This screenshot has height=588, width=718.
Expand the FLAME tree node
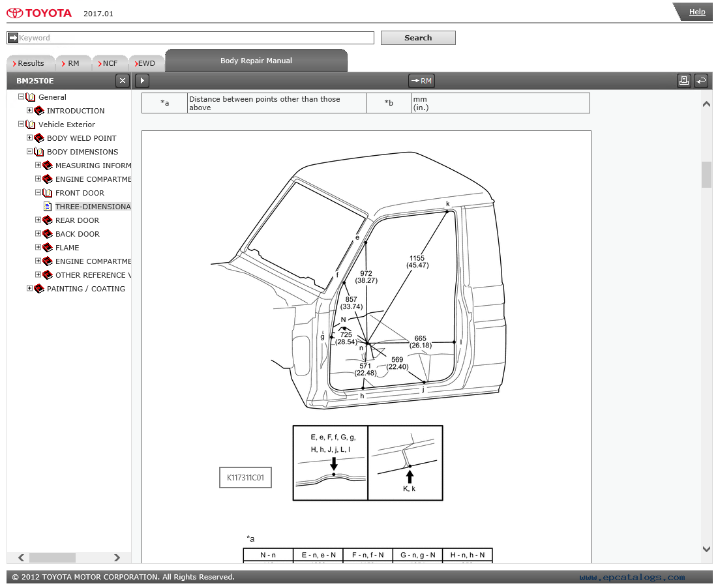pyautogui.click(x=38, y=248)
